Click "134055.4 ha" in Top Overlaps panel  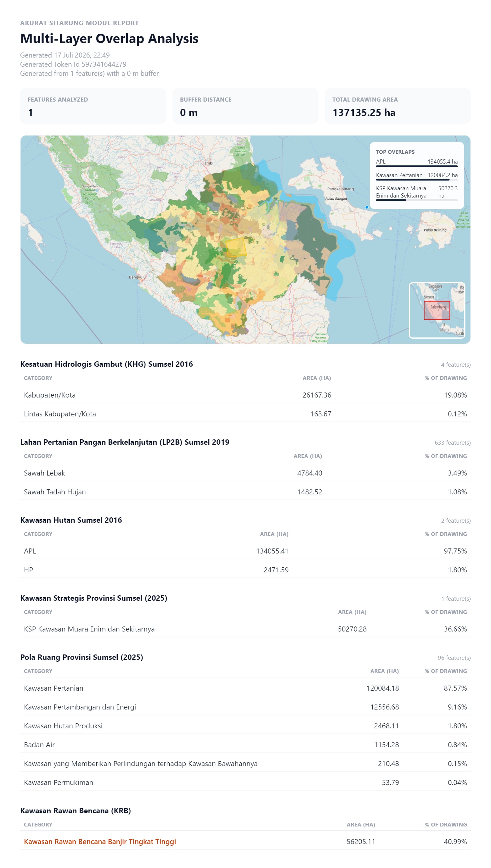coord(443,161)
